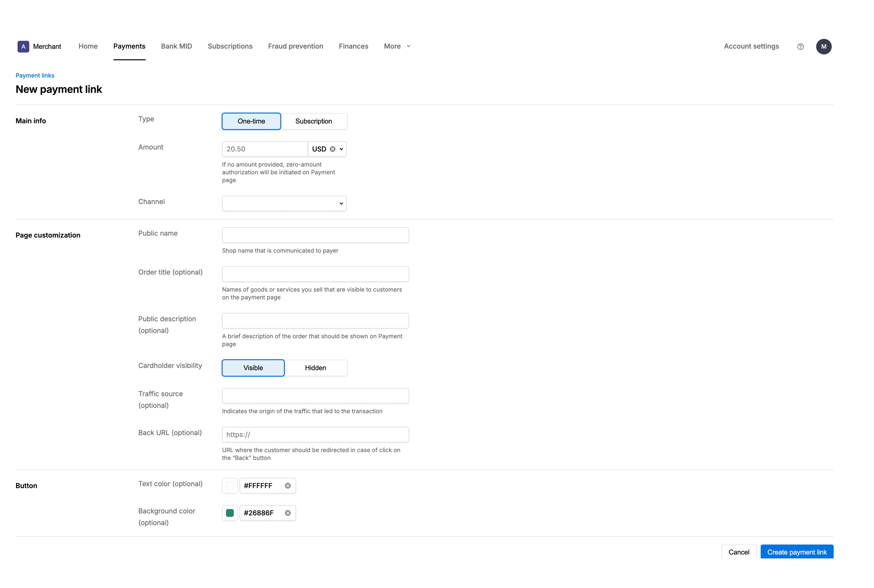Click the Amount input showing 20.50 placeholder

coord(264,149)
